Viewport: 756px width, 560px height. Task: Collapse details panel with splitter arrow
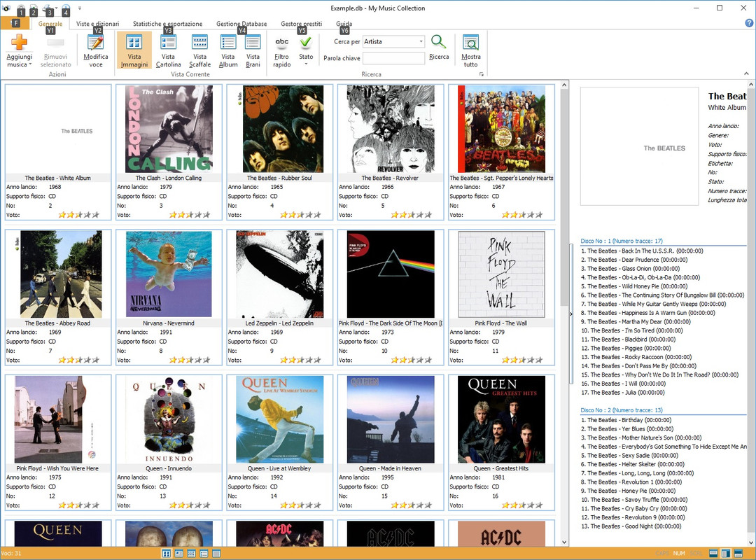coord(571,314)
